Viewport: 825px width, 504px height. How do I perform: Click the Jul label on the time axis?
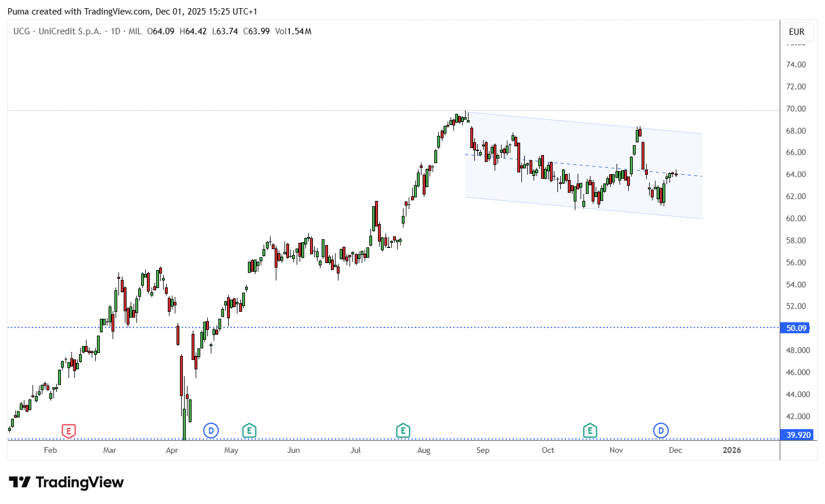coord(355,450)
